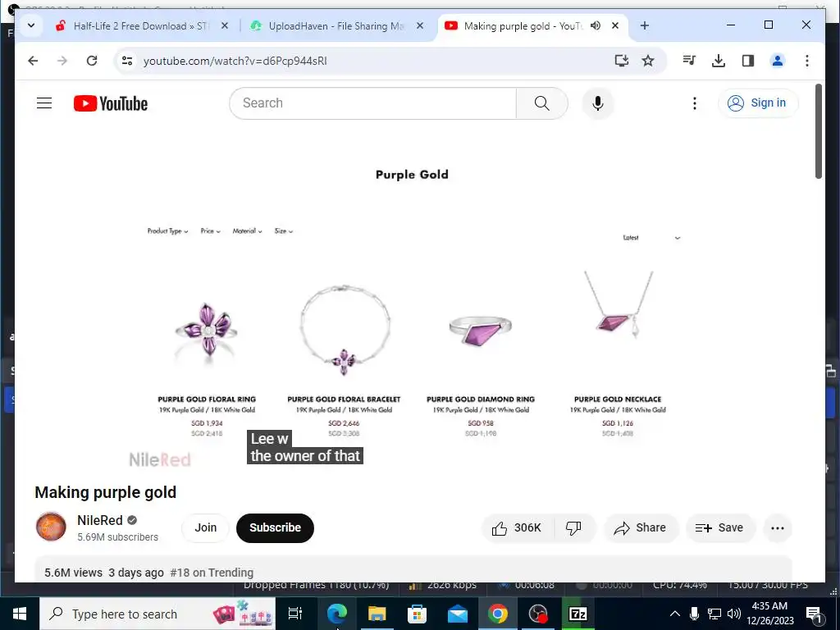The height and width of the screenshot is (630, 840).
Task: Click the YouTube Search input field
Action: coord(373,103)
